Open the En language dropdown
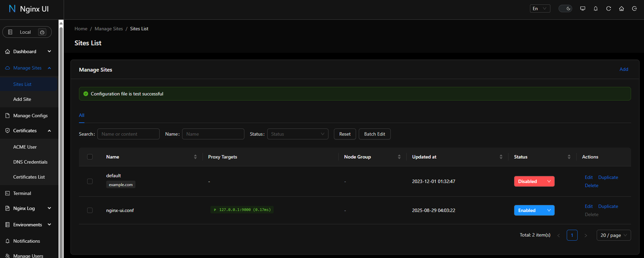This screenshot has height=258, width=644. click(540, 9)
